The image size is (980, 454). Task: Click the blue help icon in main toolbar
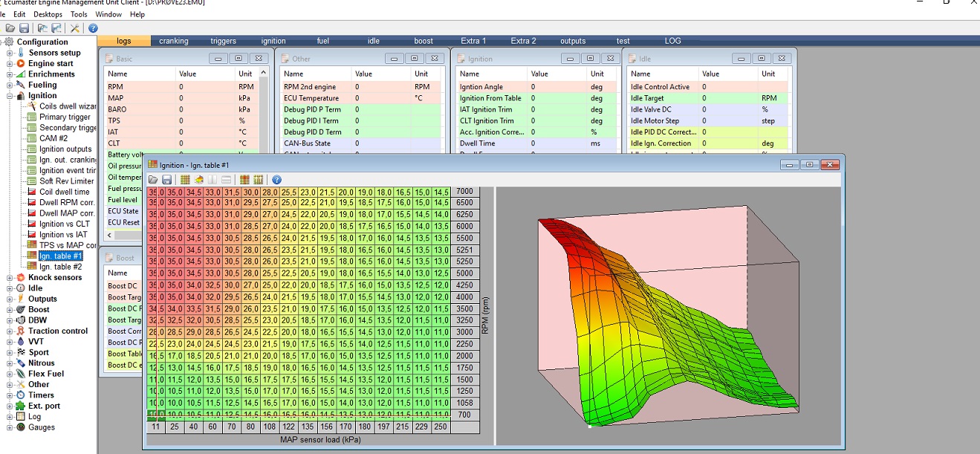pyautogui.click(x=93, y=28)
